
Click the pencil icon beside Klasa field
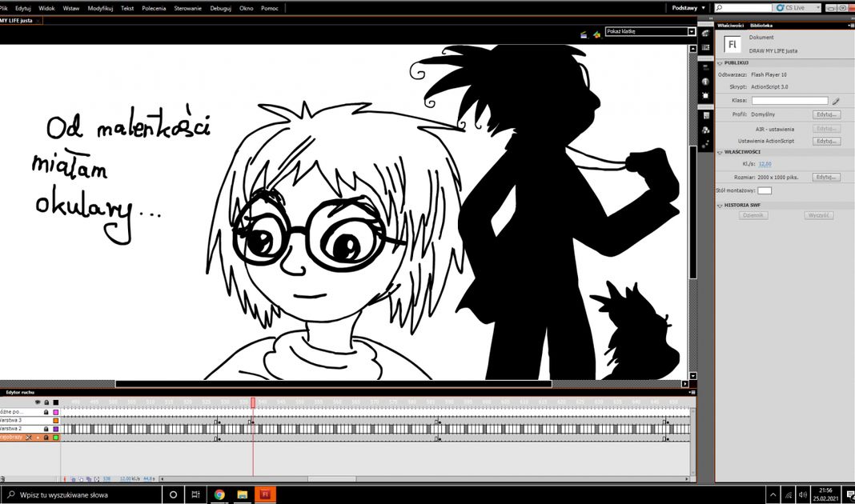pos(836,102)
